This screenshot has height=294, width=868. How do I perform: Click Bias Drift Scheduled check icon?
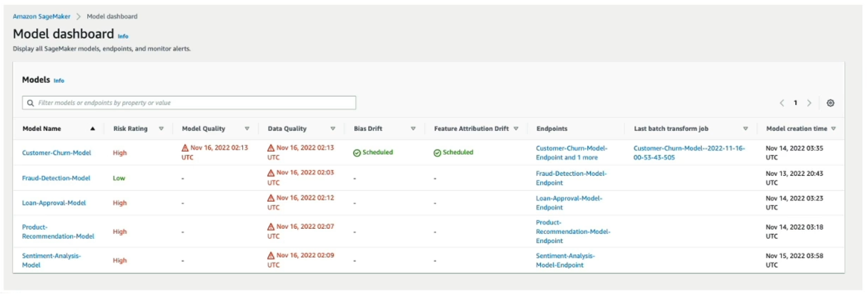tap(357, 152)
